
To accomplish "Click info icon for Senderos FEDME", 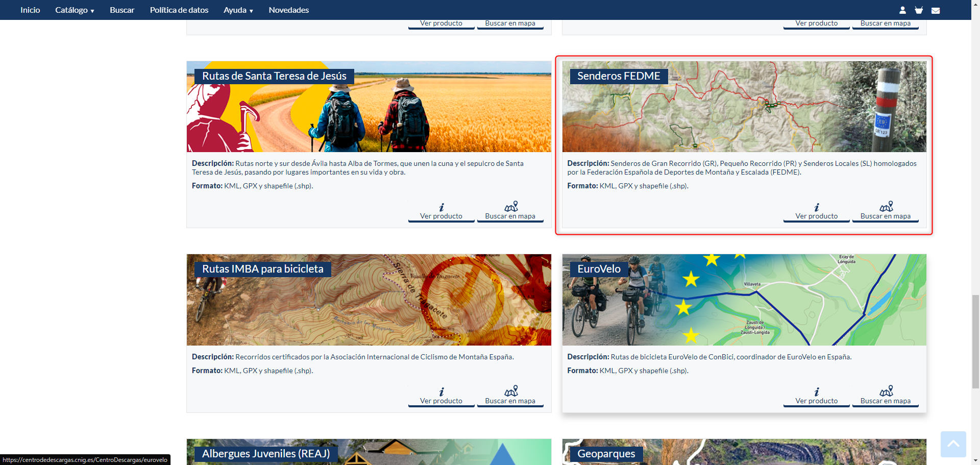I will (816, 207).
